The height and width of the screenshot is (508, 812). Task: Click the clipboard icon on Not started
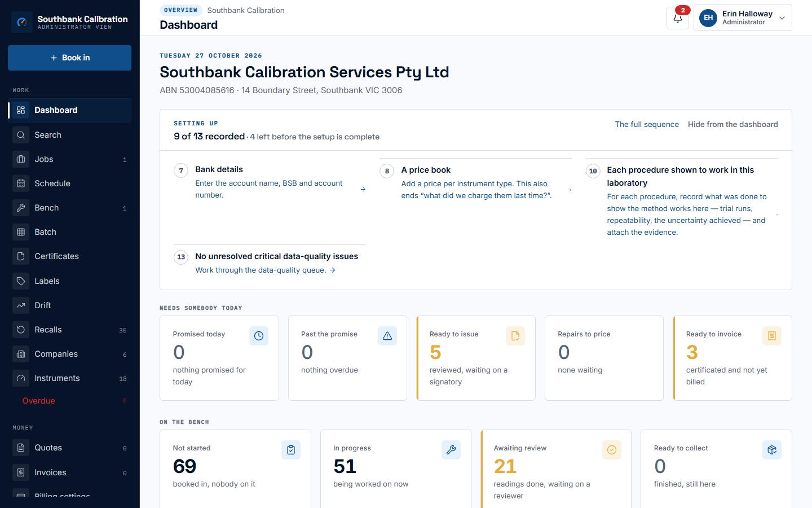[291, 450]
